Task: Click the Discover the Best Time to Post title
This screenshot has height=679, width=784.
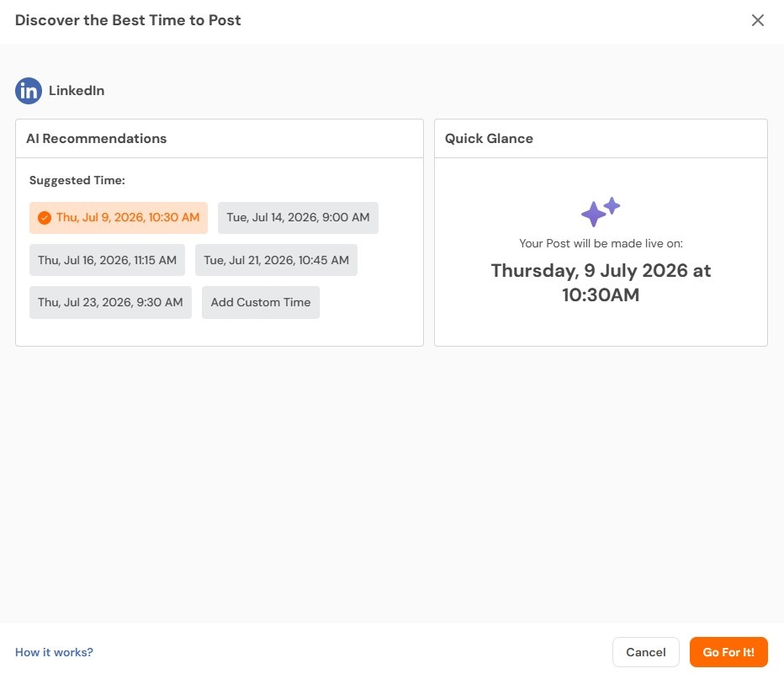Action: coord(128,20)
